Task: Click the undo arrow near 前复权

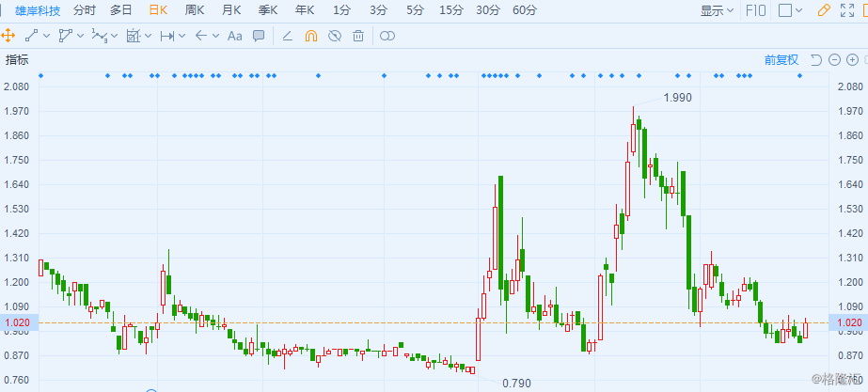Action: pos(816,60)
